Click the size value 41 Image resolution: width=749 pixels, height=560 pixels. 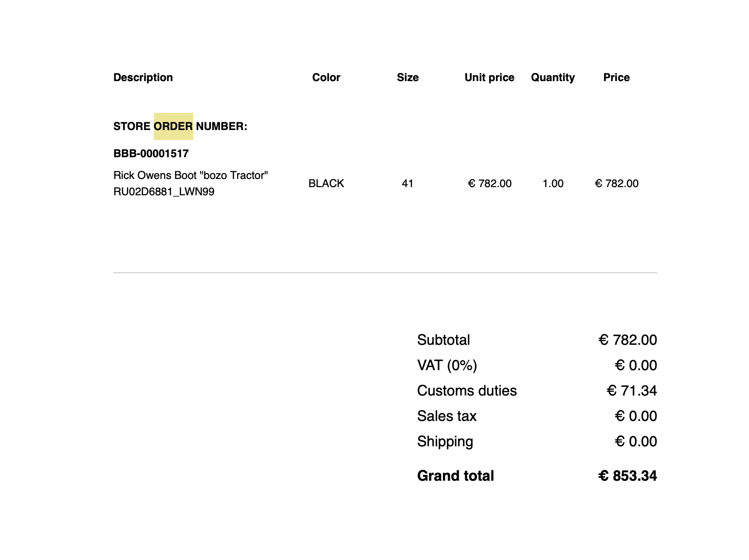[x=408, y=183]
